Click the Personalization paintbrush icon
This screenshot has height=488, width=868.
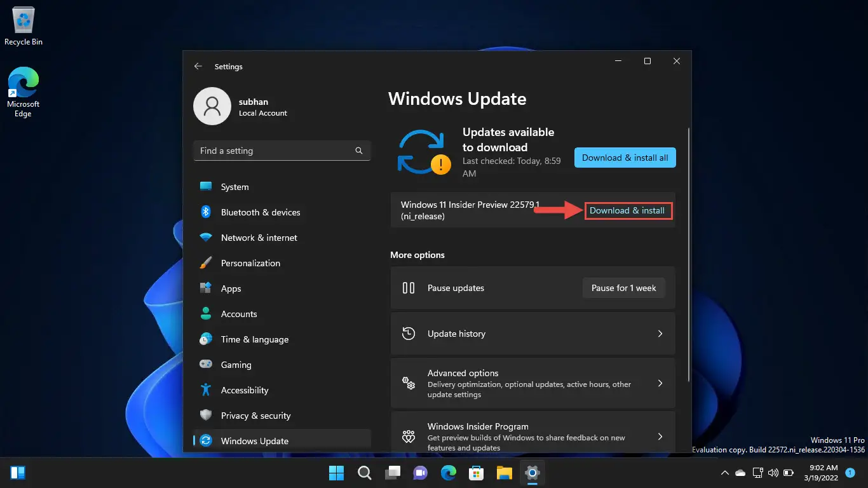(x=206, y=263)
